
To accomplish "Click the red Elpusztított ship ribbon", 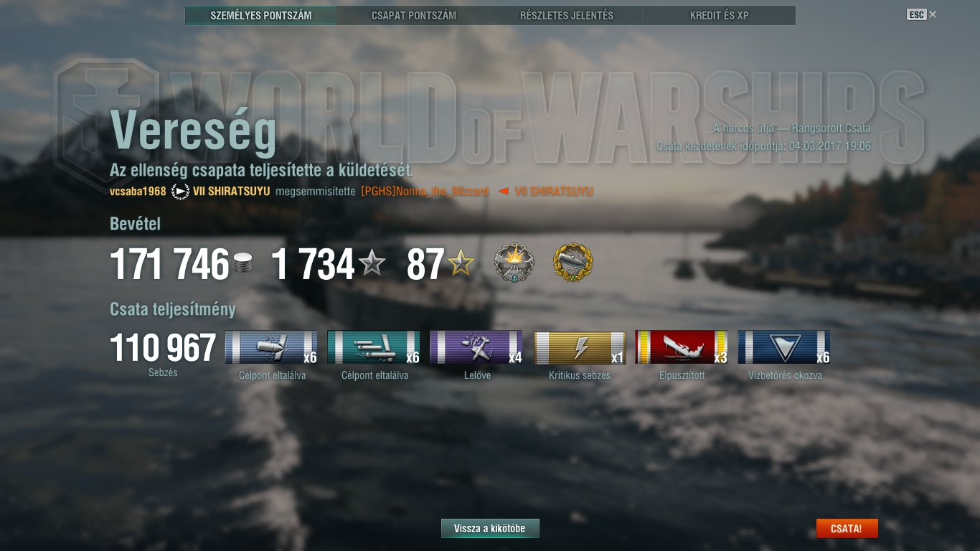I will [x=682, y=347].
